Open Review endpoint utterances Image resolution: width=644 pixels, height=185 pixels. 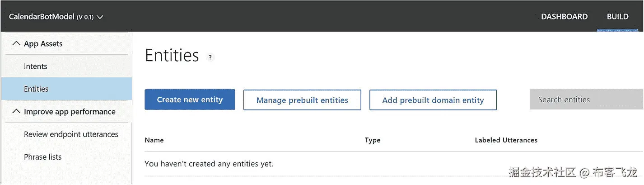[71, 134]
